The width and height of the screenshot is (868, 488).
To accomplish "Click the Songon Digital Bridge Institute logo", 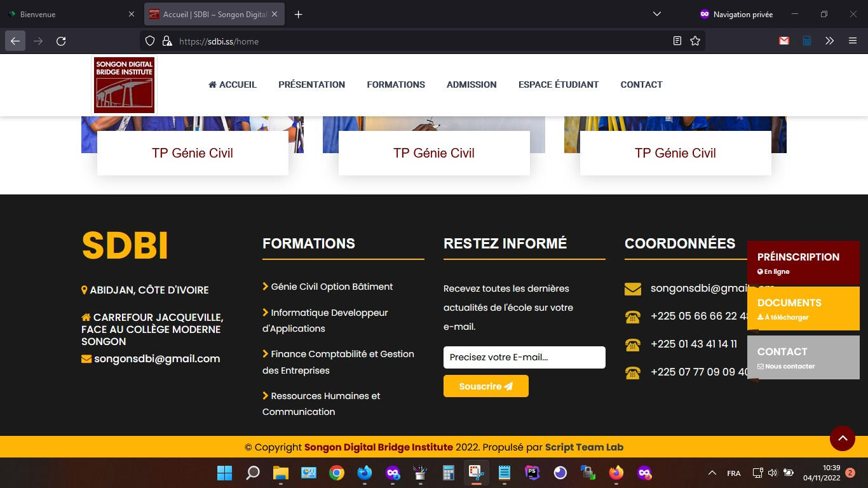I will pos(125,85).
